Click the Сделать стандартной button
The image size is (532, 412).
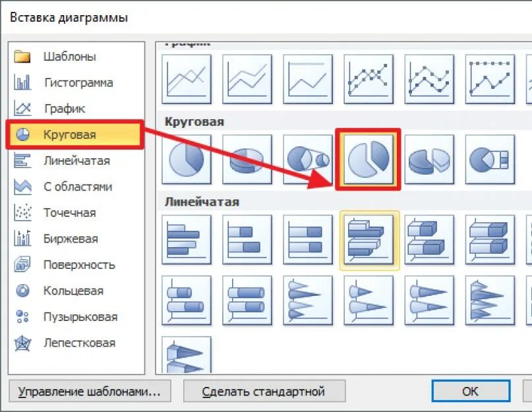coord(264,392)
